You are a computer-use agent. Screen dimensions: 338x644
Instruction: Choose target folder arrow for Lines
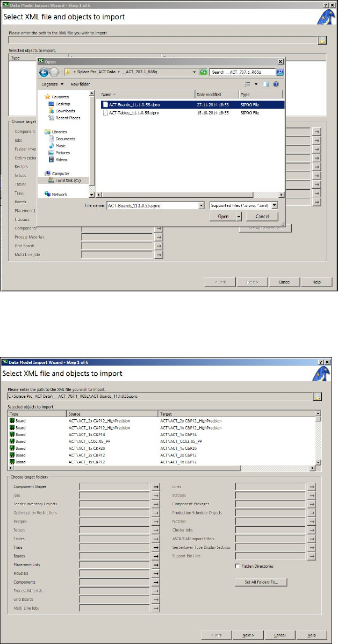[312, 486]
